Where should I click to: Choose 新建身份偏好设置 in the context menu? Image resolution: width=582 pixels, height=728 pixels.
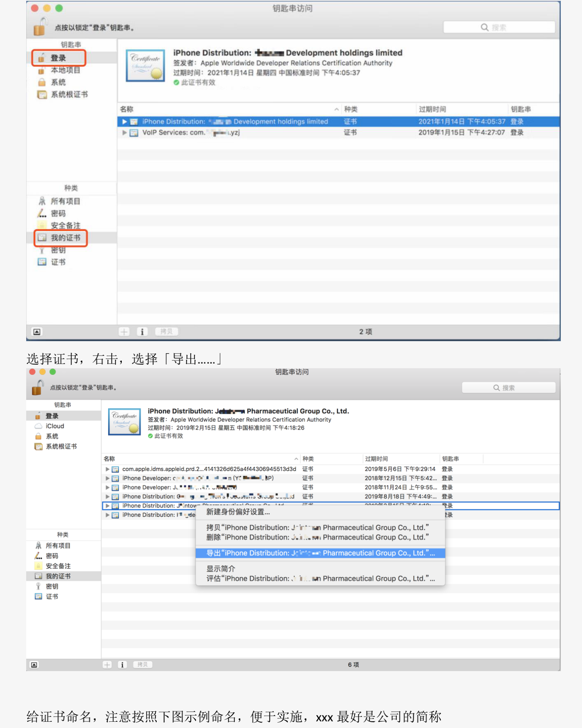tap(238, 512)
